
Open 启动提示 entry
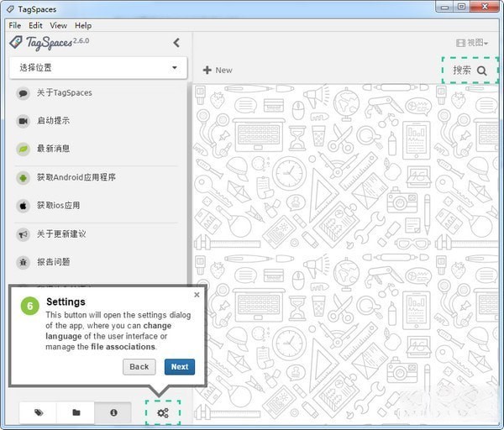(53, 121)
